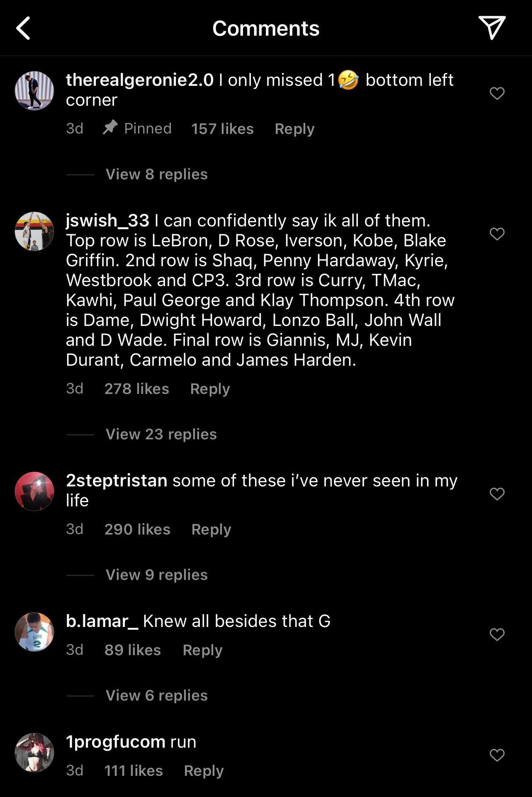Viewport: 532px width, 797px height.
Task: Expand View 9 replies
Action: coord(156,575)
